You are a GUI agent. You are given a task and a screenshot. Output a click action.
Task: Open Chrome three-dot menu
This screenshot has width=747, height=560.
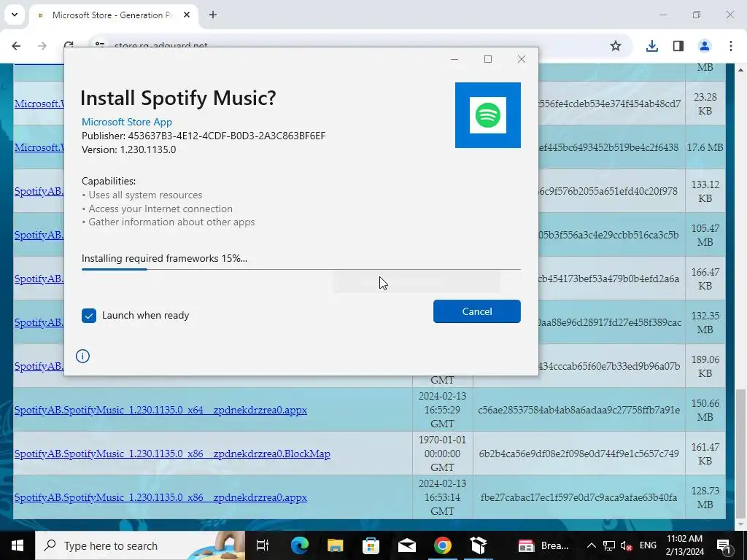point(731,46)
